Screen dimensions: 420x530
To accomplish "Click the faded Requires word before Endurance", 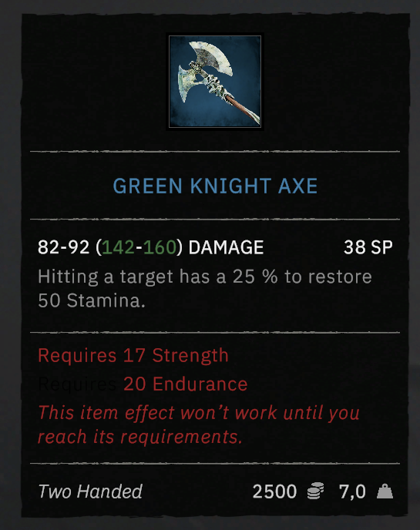I will click(77, 384).
